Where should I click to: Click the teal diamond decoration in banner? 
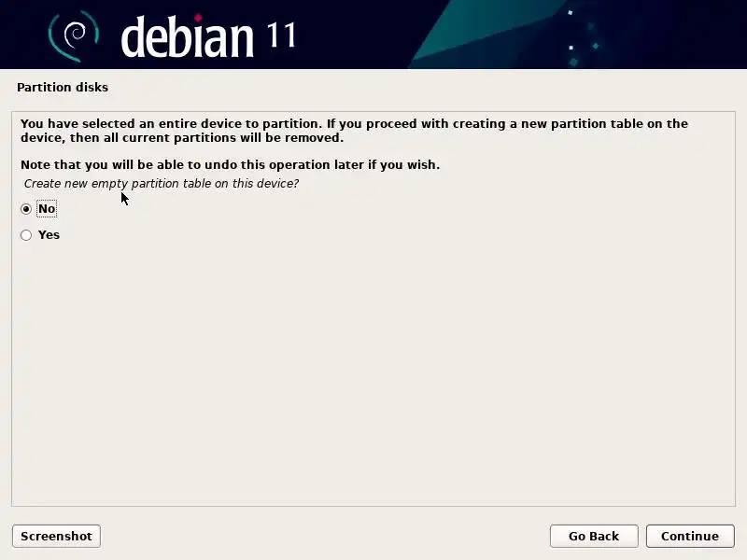(596, 46)
